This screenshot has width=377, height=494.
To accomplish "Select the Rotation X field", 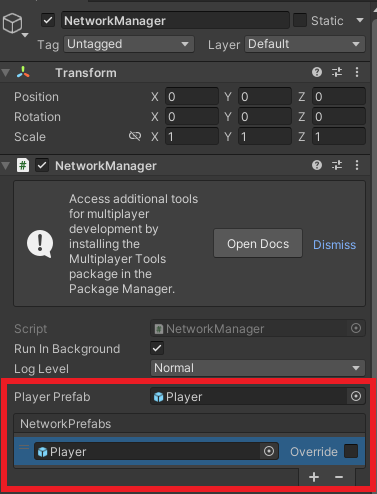I will point(192,117).
